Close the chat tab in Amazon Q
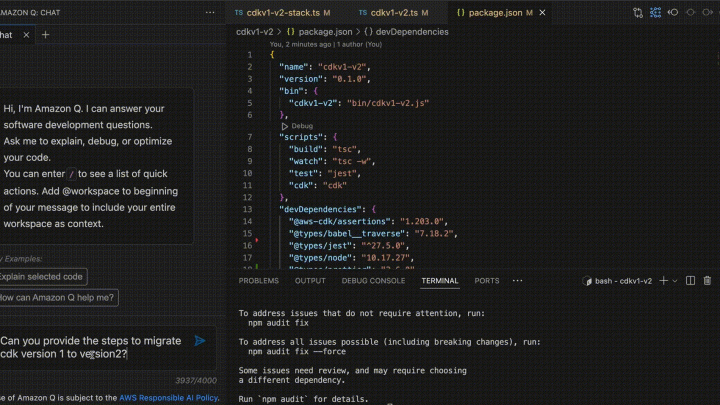The image size is (720, 405). coord(26,35)
